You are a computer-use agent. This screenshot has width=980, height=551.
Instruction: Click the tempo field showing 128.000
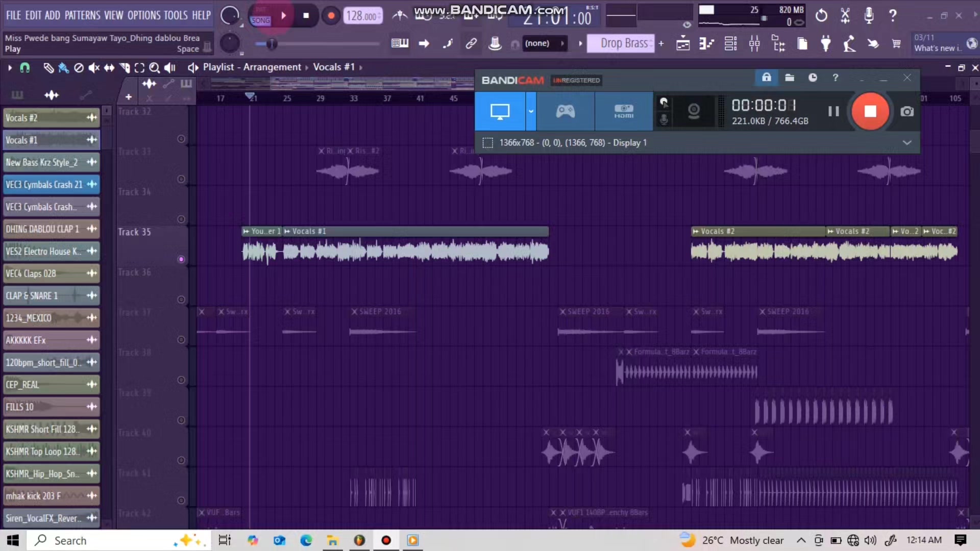[x=362, y=16]
